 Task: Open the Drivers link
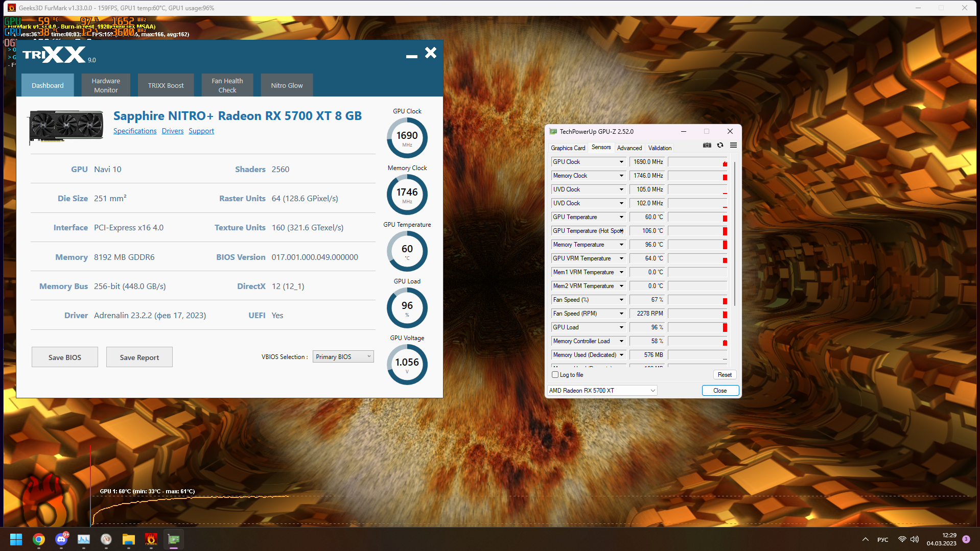coord(173,131)
